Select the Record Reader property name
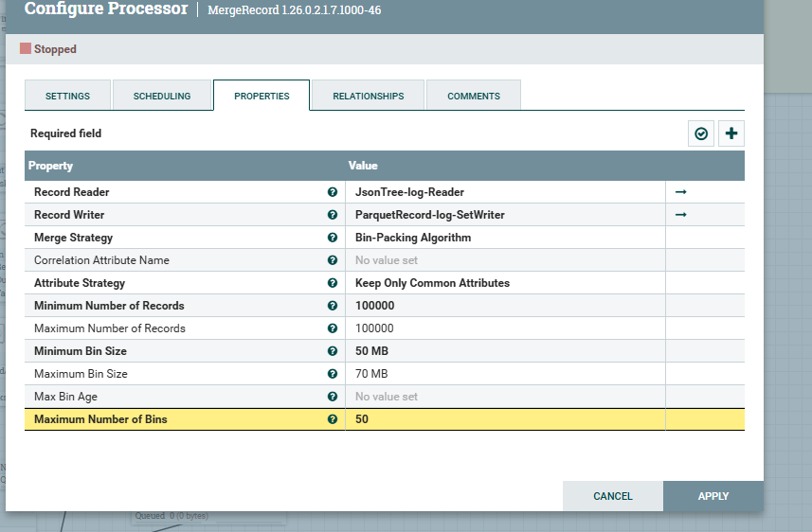The width and height of the screenshot is (812, 532). [x=71, y=192]
